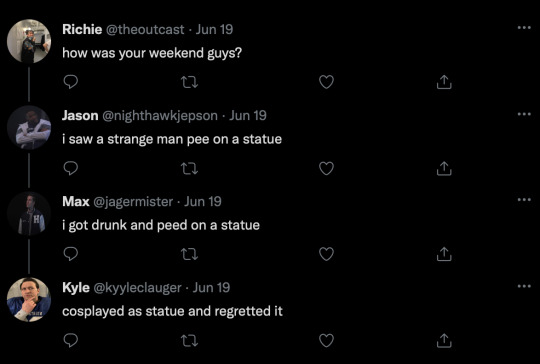Viewport: 540px width, 364px height.
Task: Open Jun 19 timestamp on Kyle's tweet
Action: [x=211, y=288]
